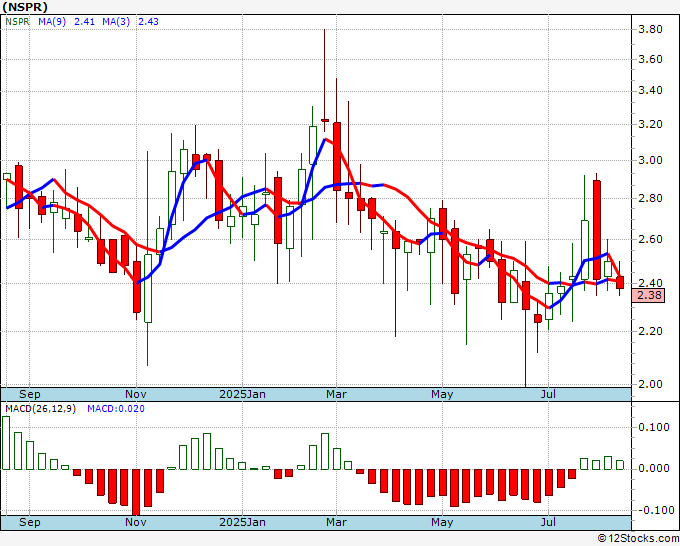The height and width of the screenshot is (546, 680).
Task: Click Mar on the MACD date axis
Action: 337,522
